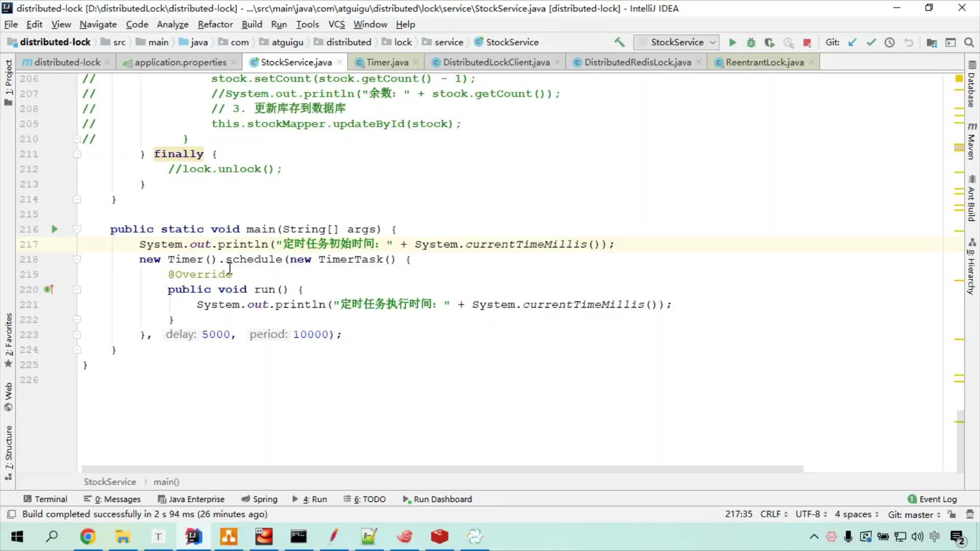
Task: Change file encoding UTF-8 in status bar
Action: pos(811,514)
